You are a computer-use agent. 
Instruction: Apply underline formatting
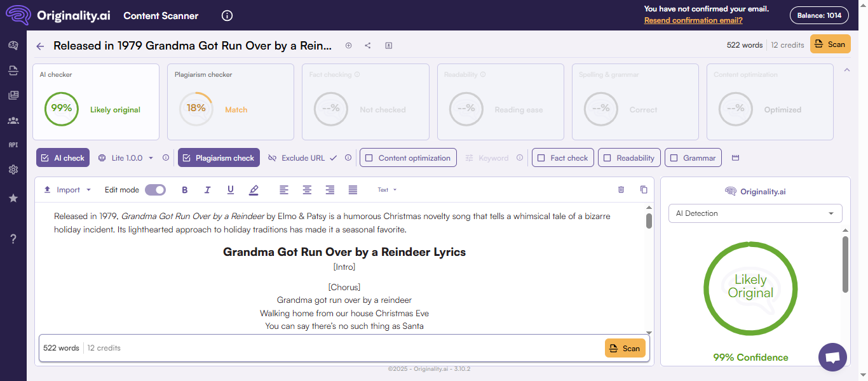pos(230,190)
